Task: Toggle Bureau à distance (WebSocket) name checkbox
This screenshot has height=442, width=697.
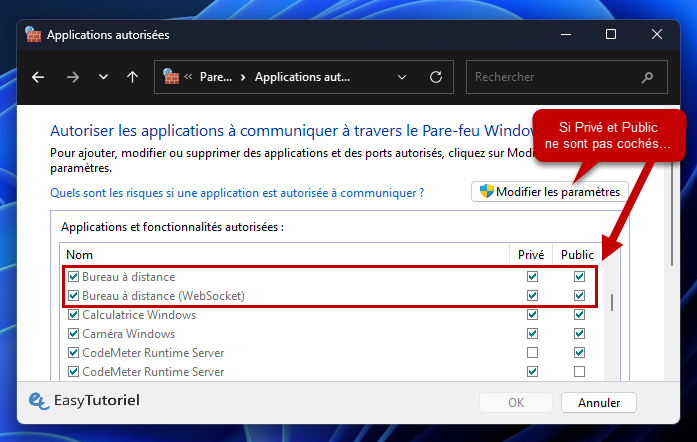Action: tap(73, 295)
